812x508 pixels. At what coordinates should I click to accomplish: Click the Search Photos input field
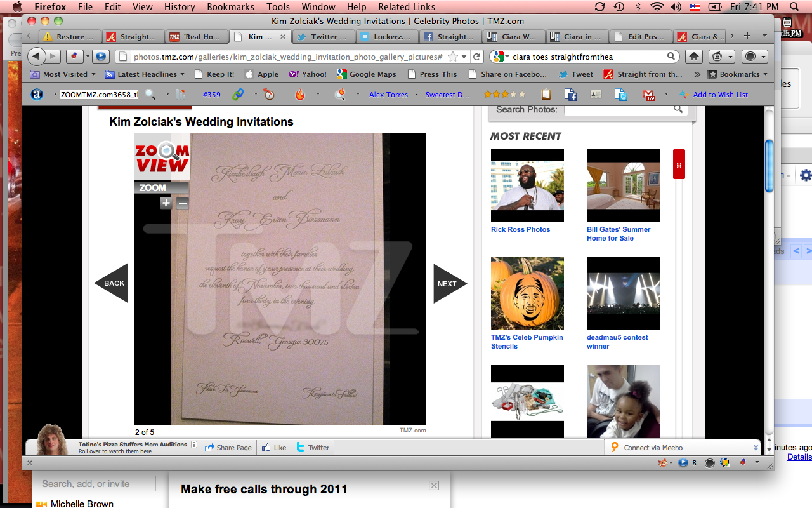point(617,110)
